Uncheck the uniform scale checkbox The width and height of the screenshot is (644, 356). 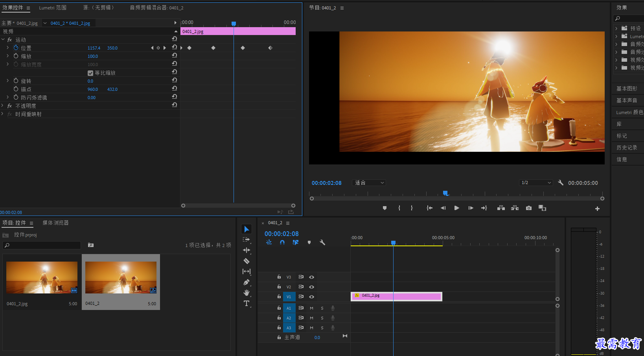(90, 73)
